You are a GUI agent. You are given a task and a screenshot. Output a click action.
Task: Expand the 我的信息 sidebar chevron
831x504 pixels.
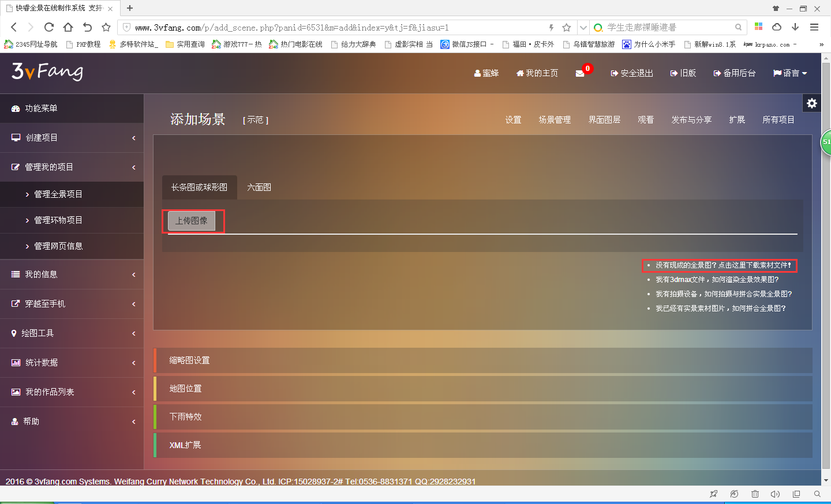[134, 274]
